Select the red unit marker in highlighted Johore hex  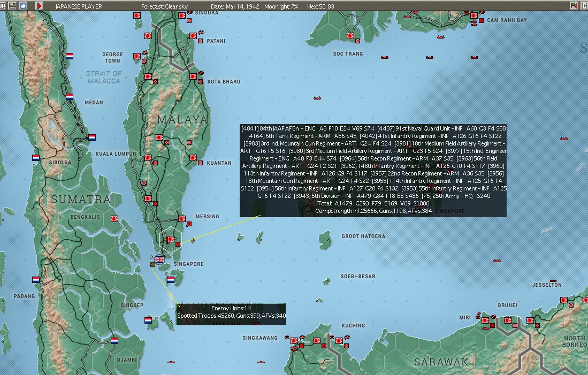178,244
